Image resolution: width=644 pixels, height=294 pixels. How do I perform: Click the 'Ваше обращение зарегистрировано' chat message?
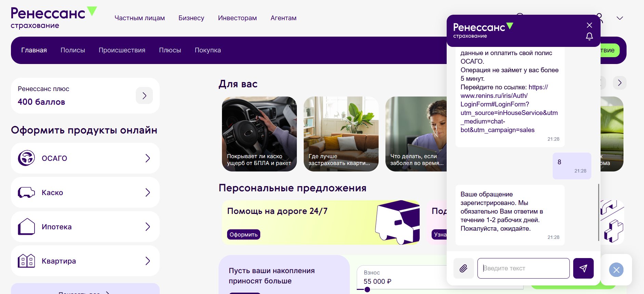pos(510,215)
